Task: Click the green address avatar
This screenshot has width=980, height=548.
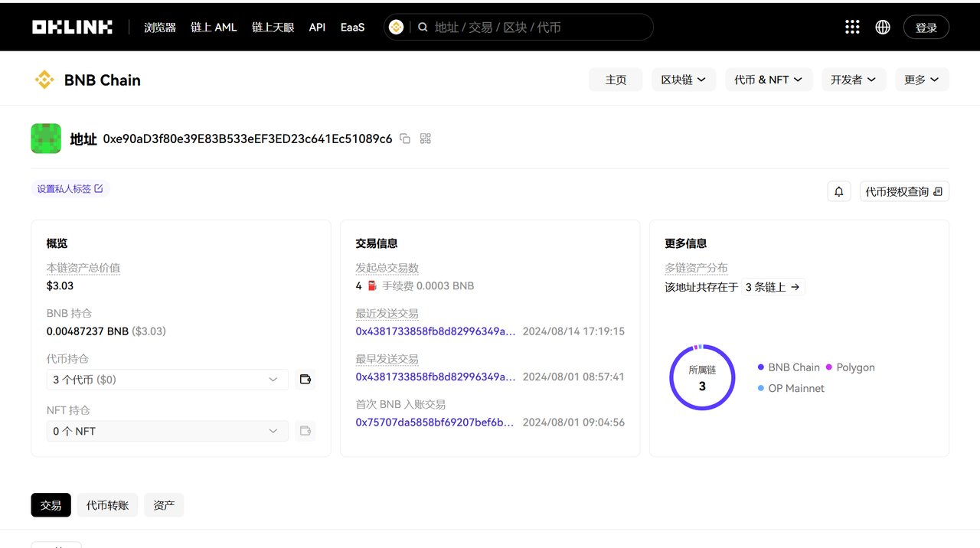Action: click(46, 139)
